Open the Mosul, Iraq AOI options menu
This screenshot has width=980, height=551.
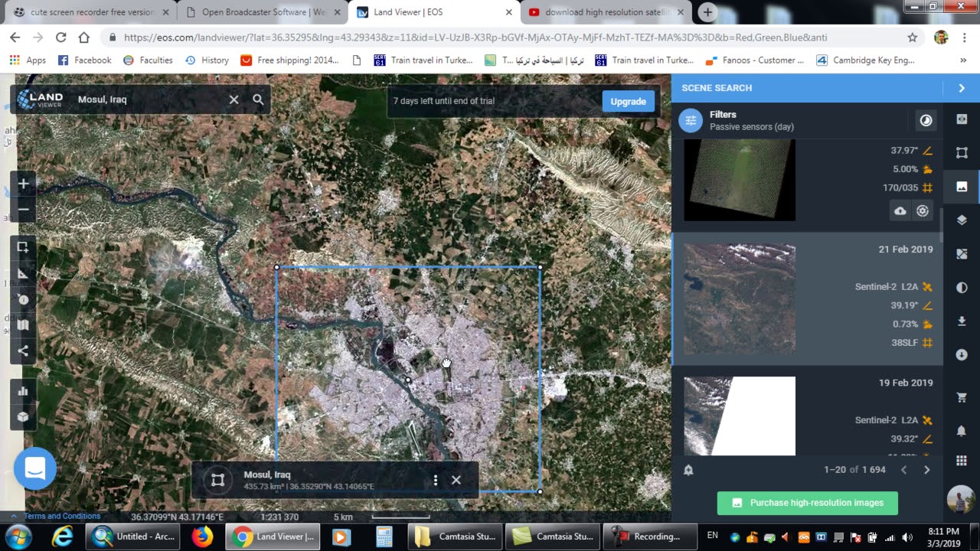click(x=436, y=480)
